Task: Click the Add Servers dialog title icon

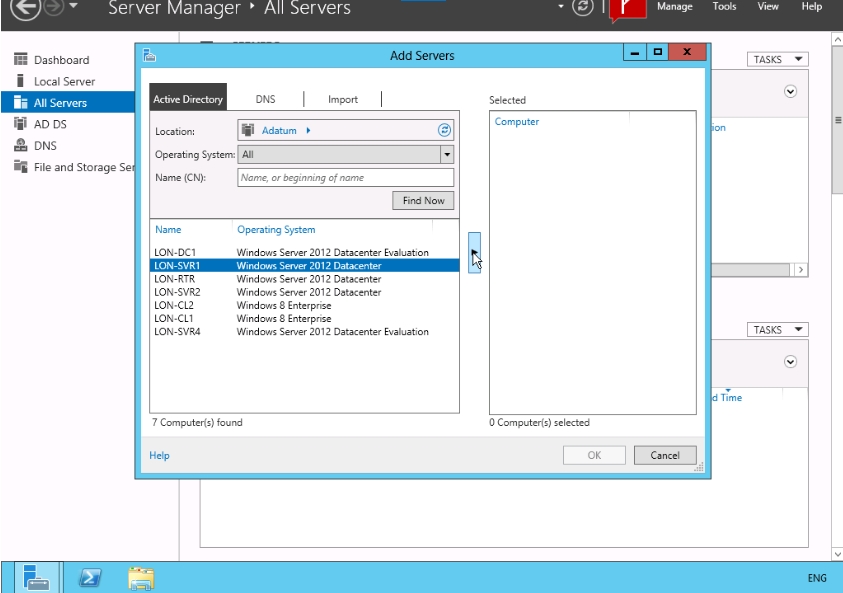Action: [149, 55]
